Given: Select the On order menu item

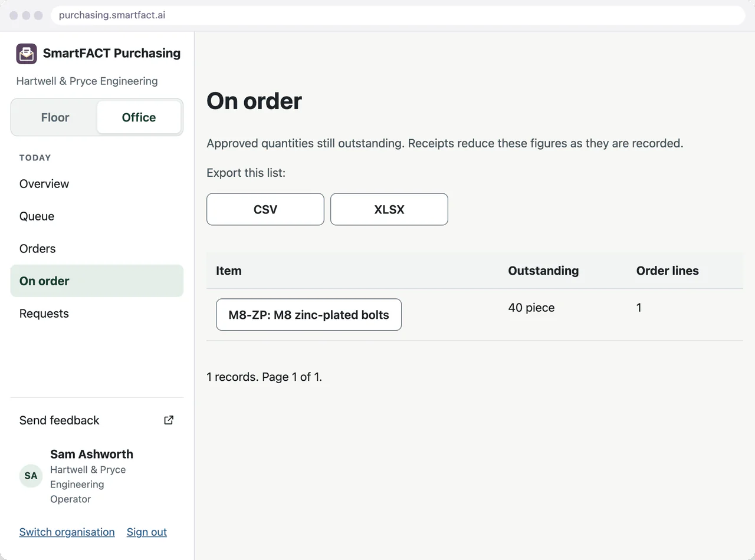Looking at the screenshot, I should [x=97, y=281].
